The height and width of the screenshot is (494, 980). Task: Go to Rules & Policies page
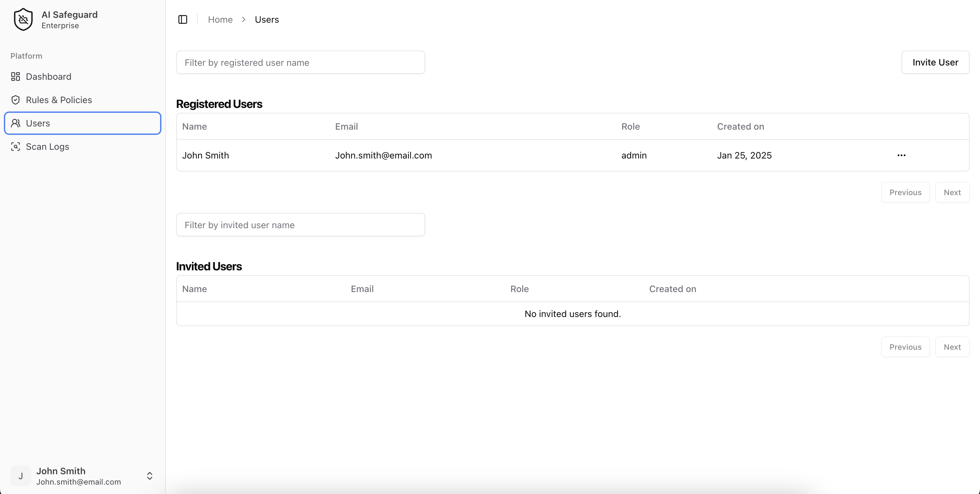59,100
